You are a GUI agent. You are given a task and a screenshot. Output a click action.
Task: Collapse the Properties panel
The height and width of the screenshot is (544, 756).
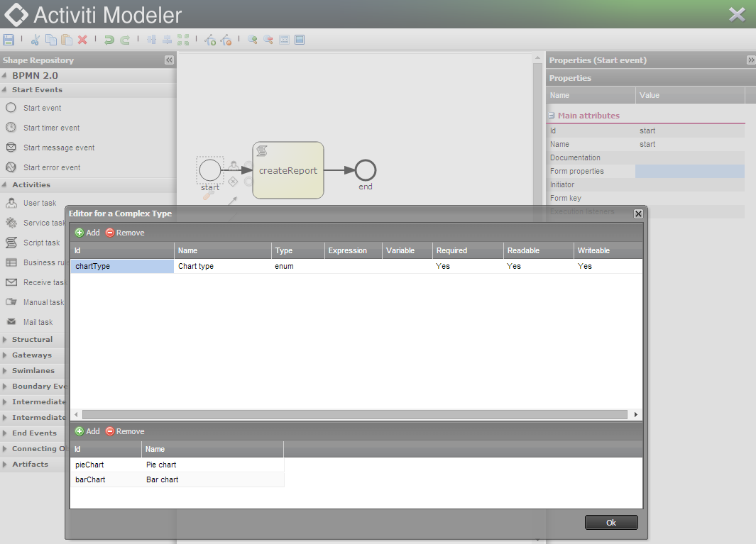pyautogui.click(x=751, y=60)
